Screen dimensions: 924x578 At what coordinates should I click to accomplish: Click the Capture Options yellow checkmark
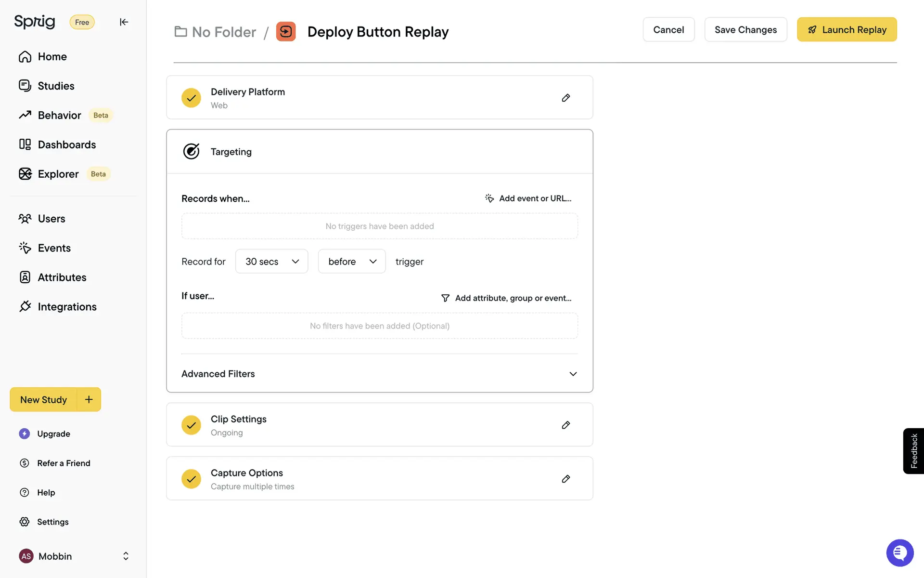[x=191, y=479]
